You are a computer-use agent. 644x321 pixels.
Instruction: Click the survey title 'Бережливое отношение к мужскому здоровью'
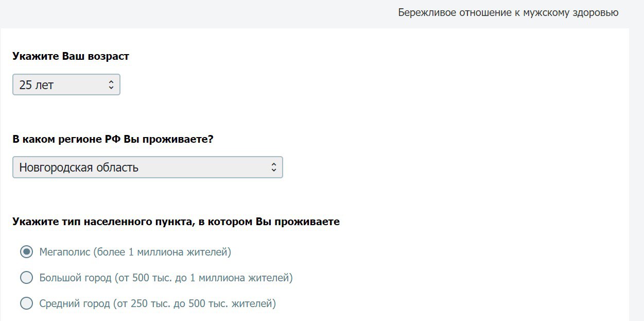pos(508,12)
